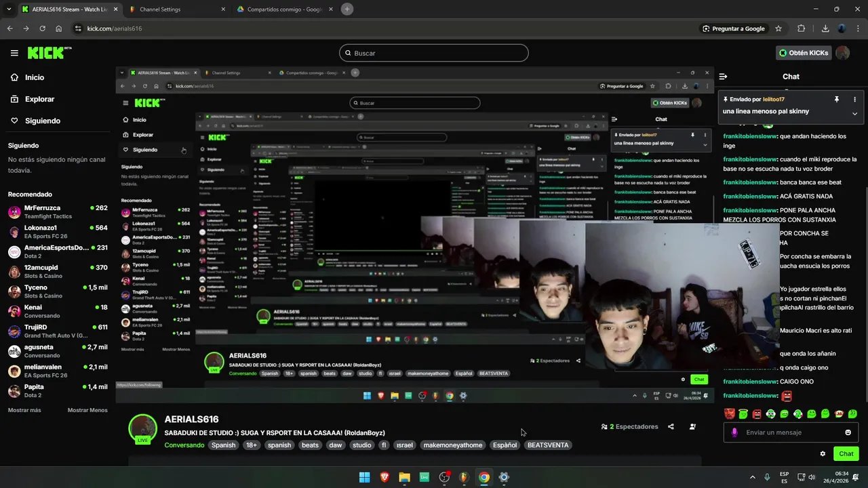Open a new browser tab
868x488 pixels.
coord(347,9)
